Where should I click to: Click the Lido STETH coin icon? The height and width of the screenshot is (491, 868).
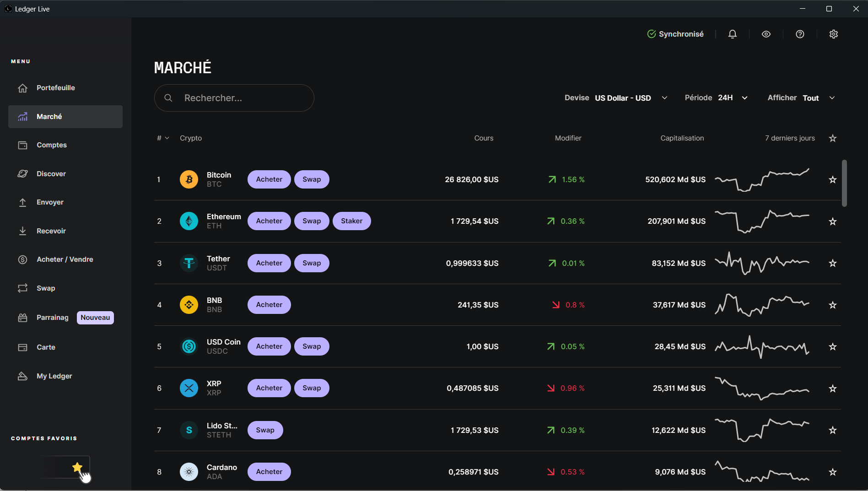(189, 430)
